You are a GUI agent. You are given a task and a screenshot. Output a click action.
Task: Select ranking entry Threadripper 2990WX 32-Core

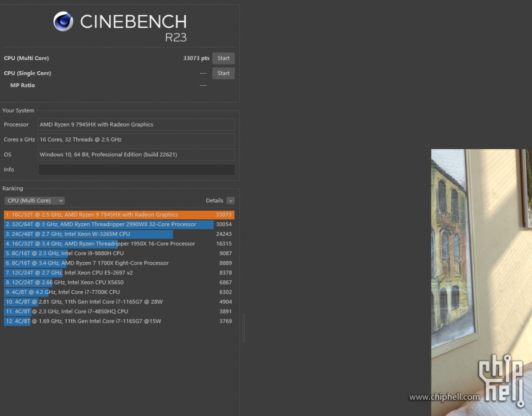[119, 224]
